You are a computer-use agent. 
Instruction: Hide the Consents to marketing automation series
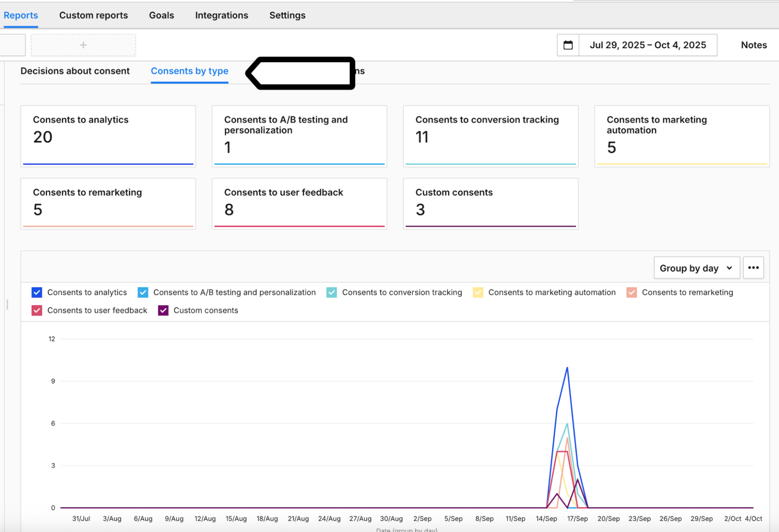click(x=478, y=292)
